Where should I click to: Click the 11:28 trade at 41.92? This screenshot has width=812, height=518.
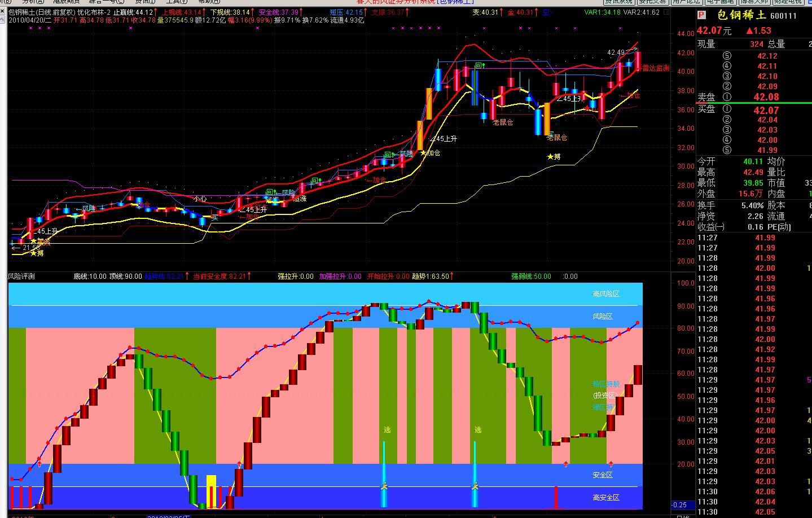pyautogui.click(x=765, y=349)
